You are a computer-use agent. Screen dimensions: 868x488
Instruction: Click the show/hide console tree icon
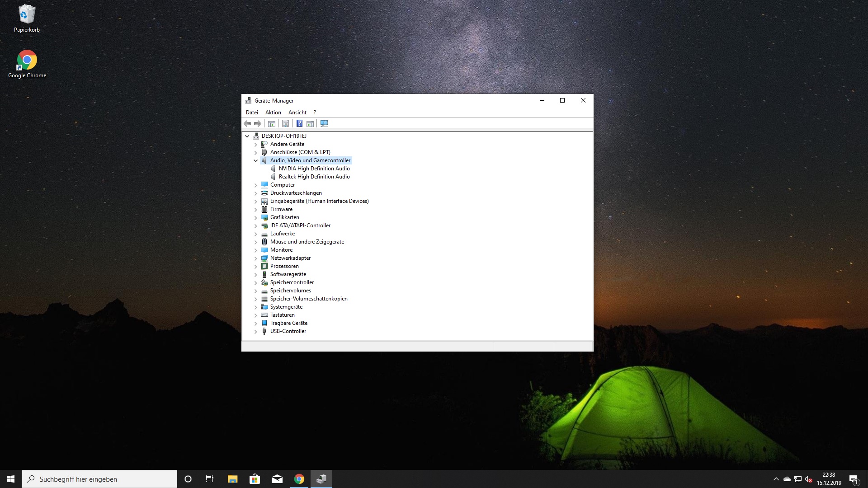coord(271,124)
